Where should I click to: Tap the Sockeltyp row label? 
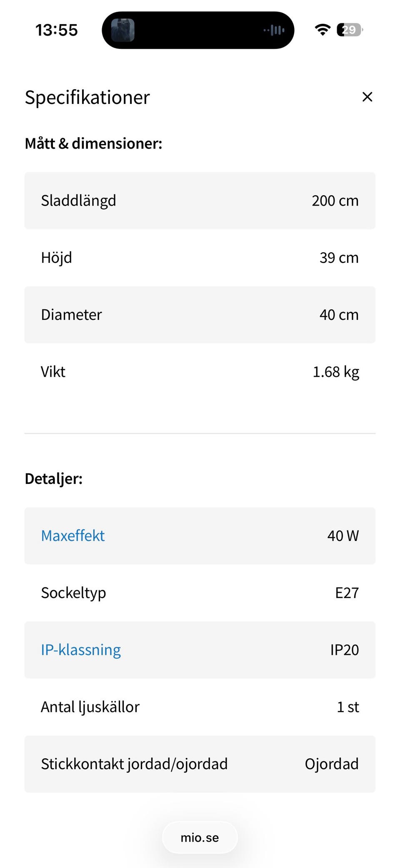74,593
